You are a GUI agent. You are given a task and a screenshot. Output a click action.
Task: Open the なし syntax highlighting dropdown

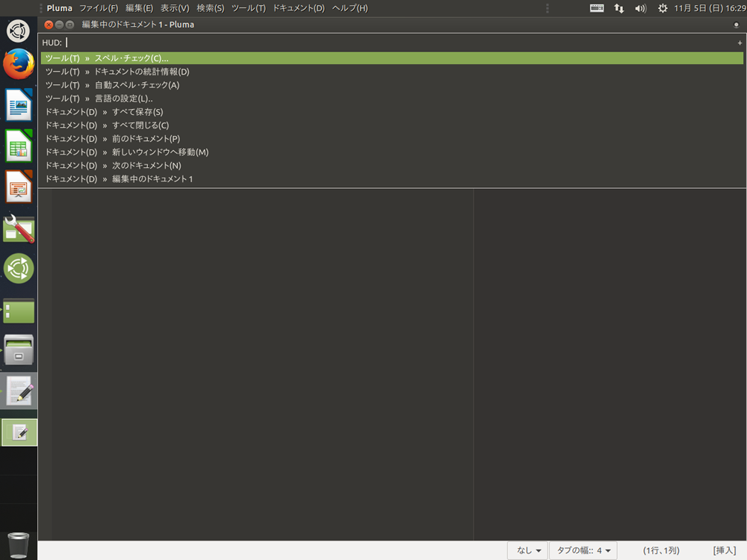pyautogui.click(x=528, y=550)
